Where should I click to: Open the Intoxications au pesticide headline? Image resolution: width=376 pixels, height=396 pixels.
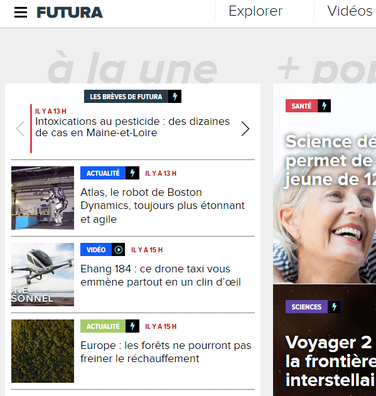point(132,127)
